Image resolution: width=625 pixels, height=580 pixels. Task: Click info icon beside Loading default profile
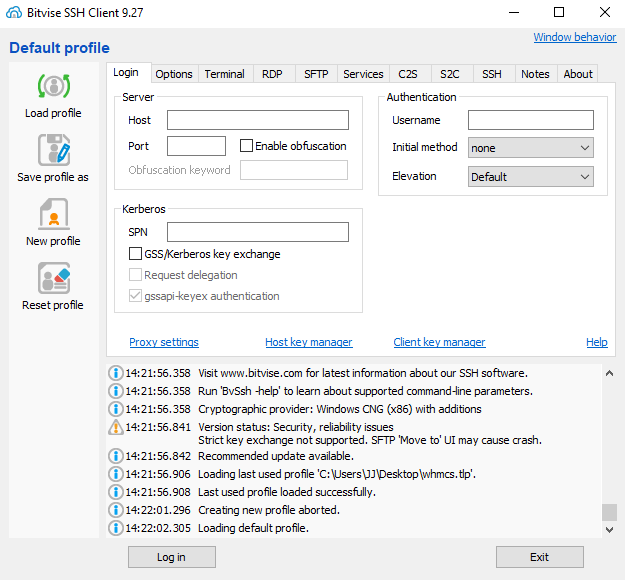tap(116, 528)
